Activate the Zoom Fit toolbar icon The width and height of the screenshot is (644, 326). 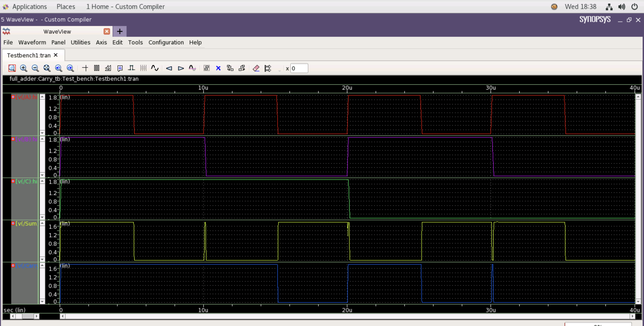click(47, 68)
